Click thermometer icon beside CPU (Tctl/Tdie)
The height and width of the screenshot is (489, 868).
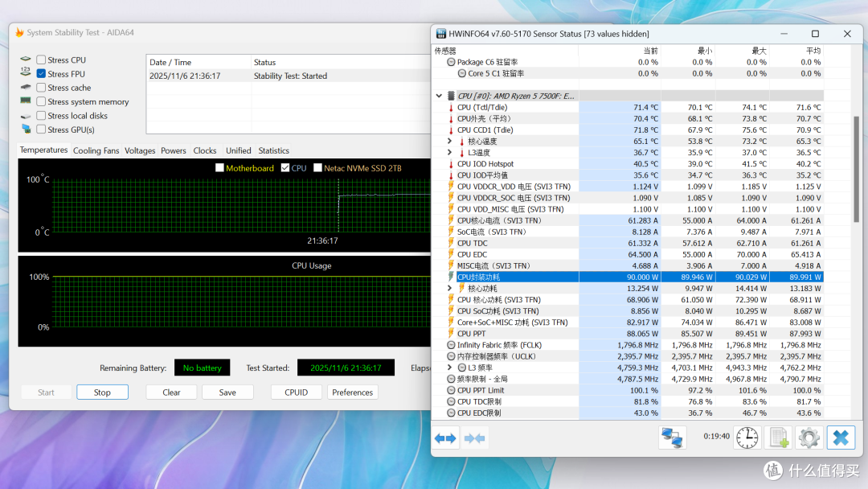click(x=451, y=108)
